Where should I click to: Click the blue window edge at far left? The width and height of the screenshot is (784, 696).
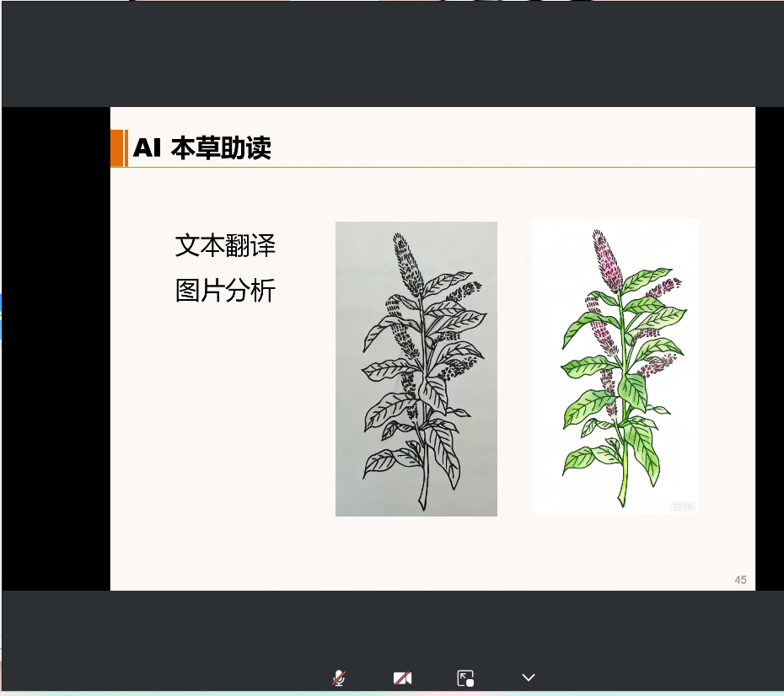[1, 316]
